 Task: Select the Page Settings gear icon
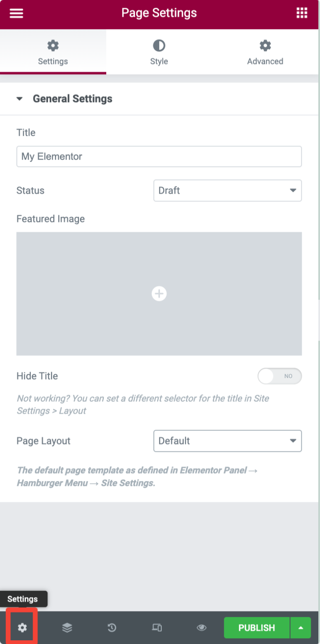click(x=22, y=627)
